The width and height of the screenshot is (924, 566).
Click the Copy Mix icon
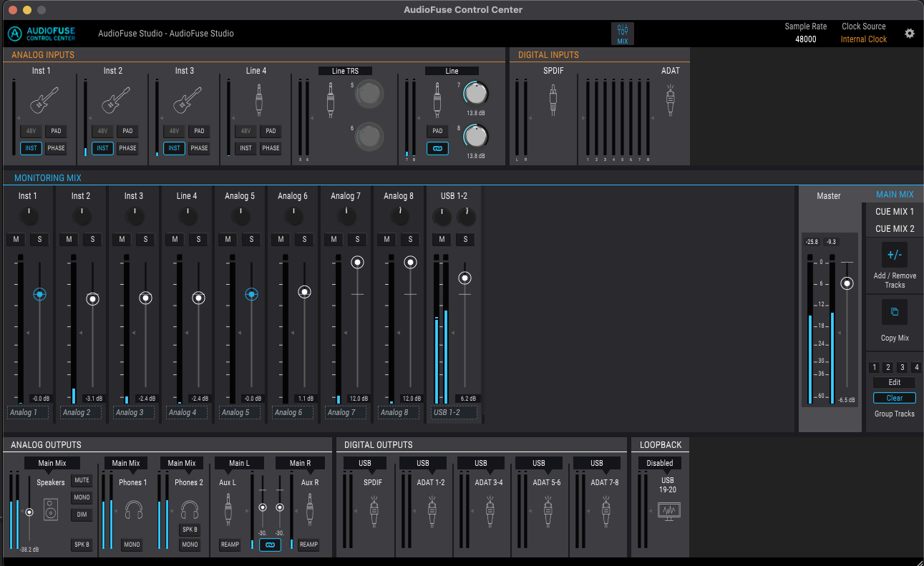coord(894,313)
